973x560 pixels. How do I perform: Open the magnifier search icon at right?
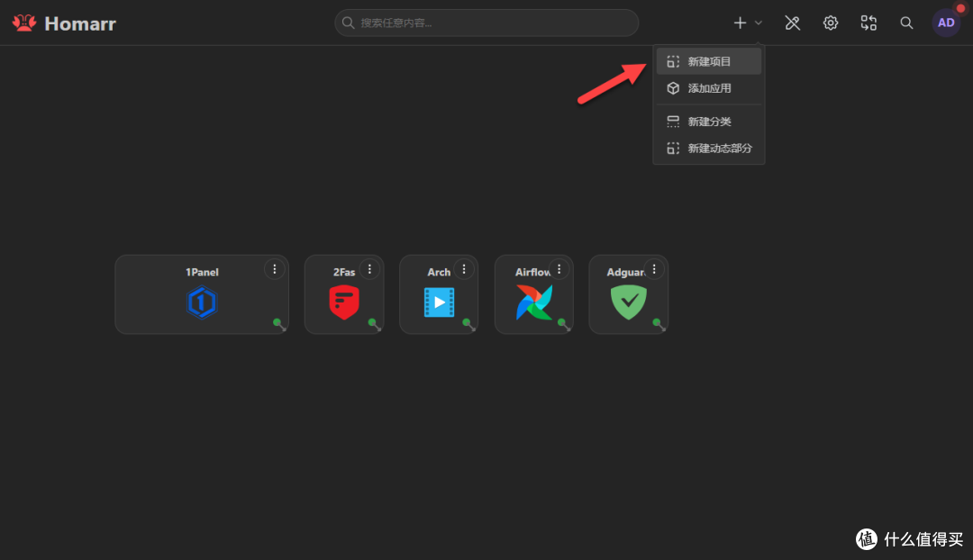(x=906, y=23)
